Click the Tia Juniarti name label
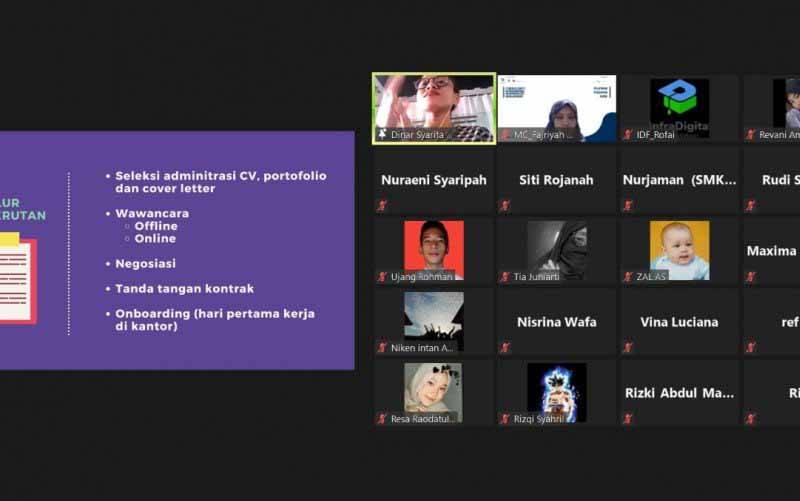 coord(536,277)
